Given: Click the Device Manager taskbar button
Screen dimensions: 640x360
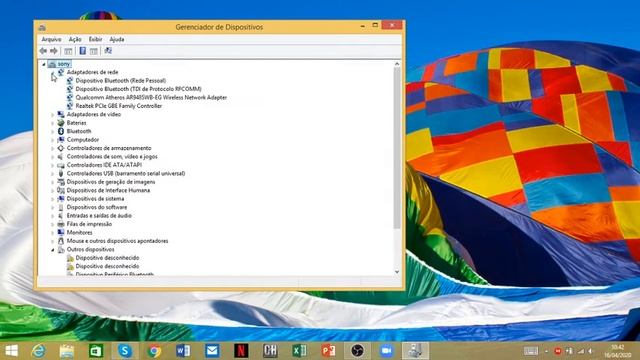Looking at the screenshot, I should point(415,351).
